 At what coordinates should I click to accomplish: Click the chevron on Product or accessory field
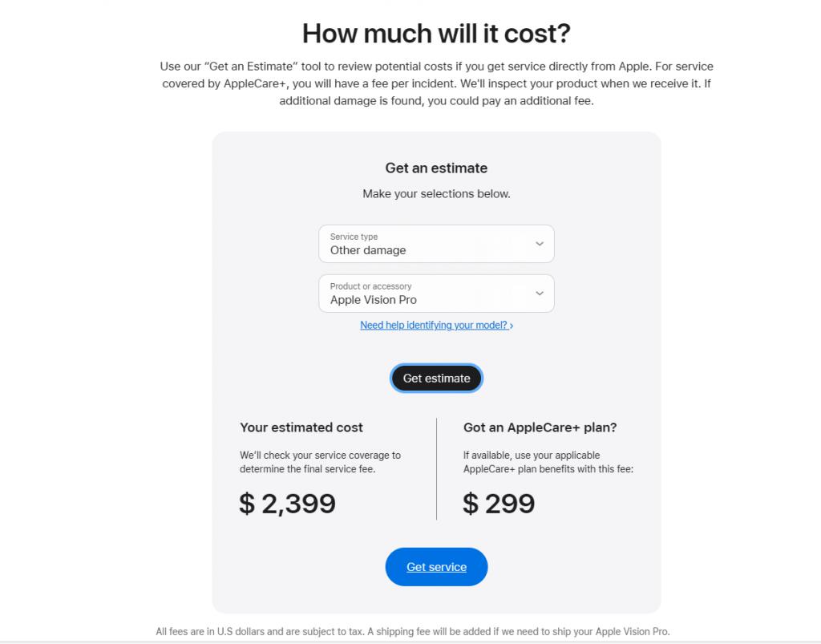(x=540, y=294)
